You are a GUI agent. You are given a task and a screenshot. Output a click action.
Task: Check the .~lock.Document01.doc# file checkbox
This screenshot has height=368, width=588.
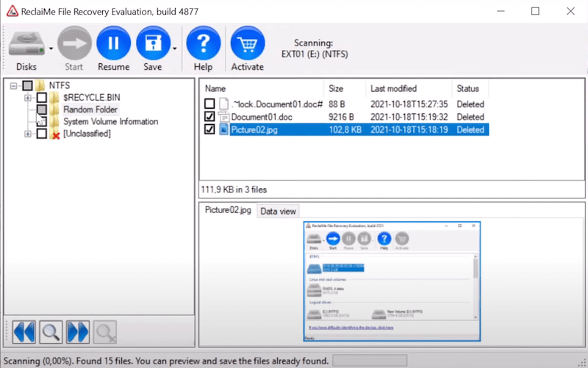209,104
